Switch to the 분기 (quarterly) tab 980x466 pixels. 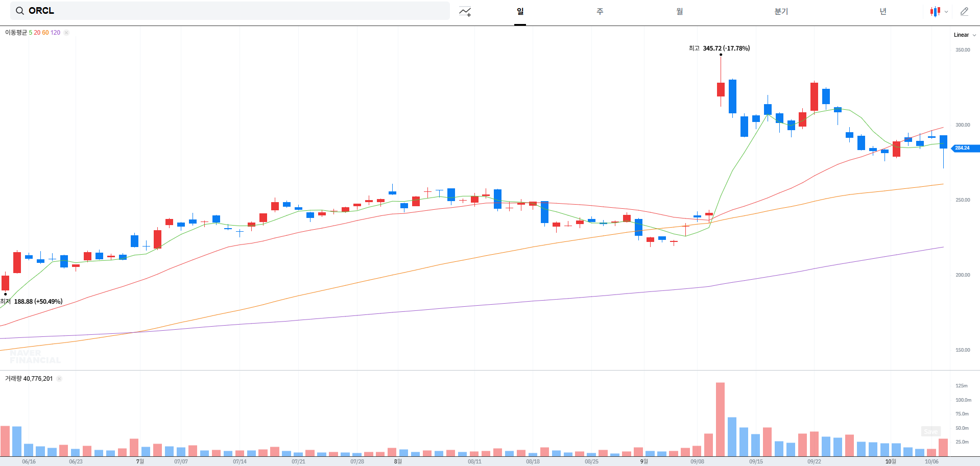pos(781,11)
